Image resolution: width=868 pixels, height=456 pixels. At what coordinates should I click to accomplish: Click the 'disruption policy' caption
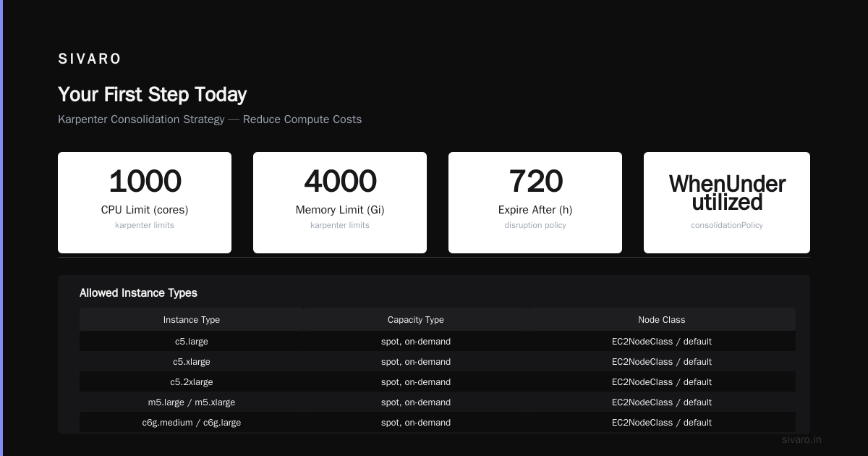(x=535, y=225)
